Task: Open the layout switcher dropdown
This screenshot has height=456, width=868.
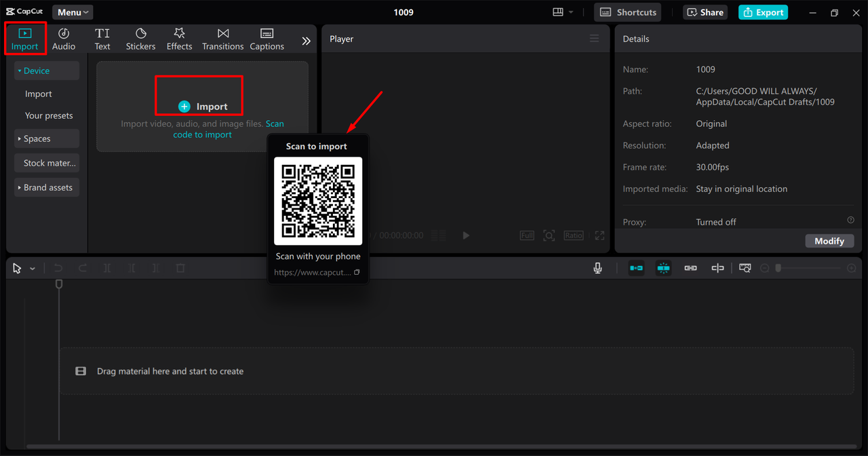Action: coord(563,12)
